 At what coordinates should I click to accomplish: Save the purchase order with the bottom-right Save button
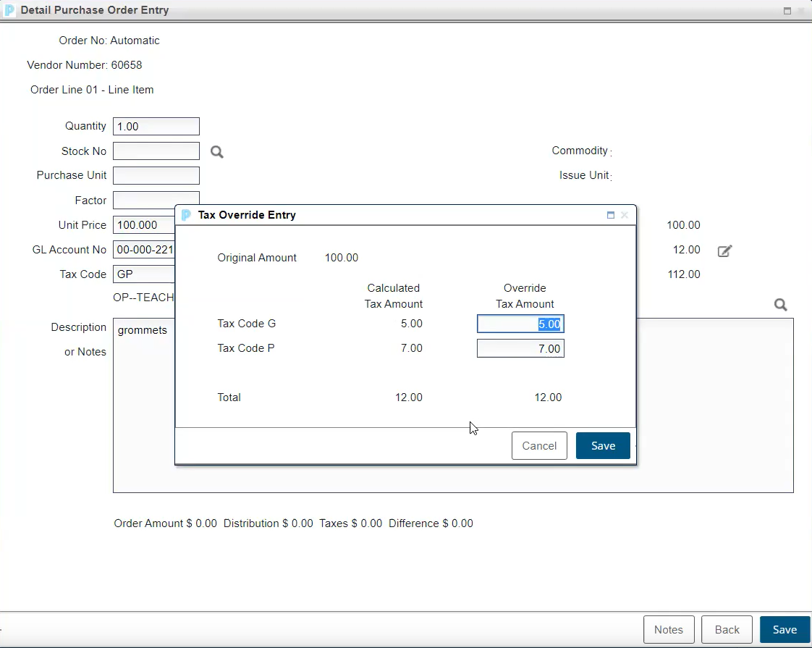[784, 630]
